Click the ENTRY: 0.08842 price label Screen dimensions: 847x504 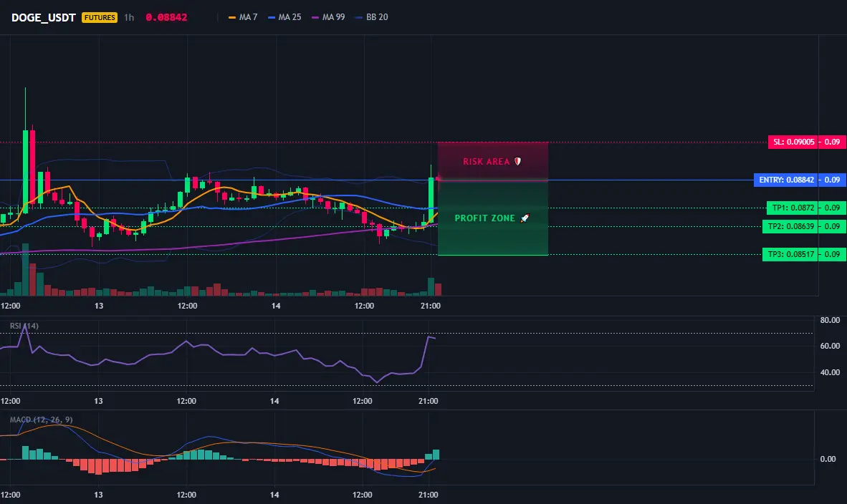(786, 180)
